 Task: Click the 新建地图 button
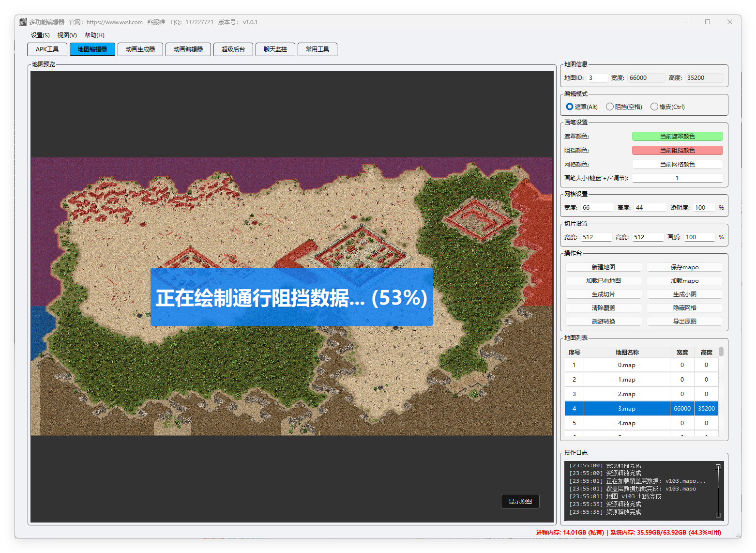603,267
